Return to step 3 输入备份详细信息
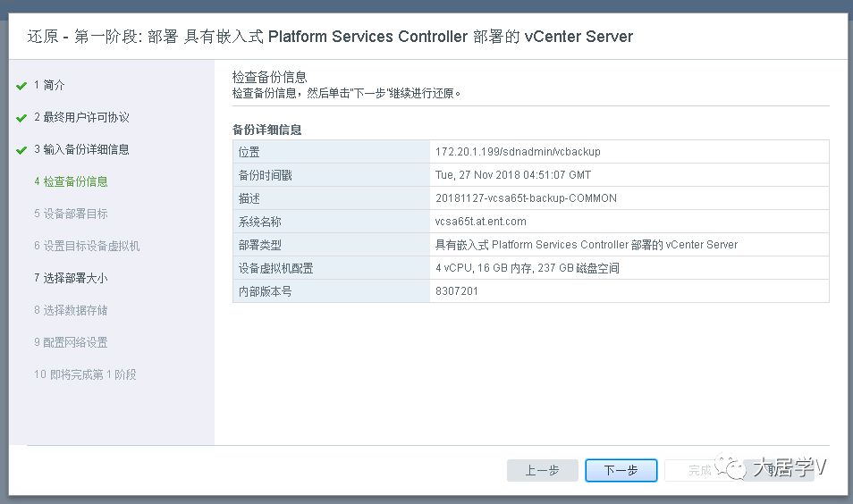Screen dimensions: 853x504 click(x=81, y=150)
